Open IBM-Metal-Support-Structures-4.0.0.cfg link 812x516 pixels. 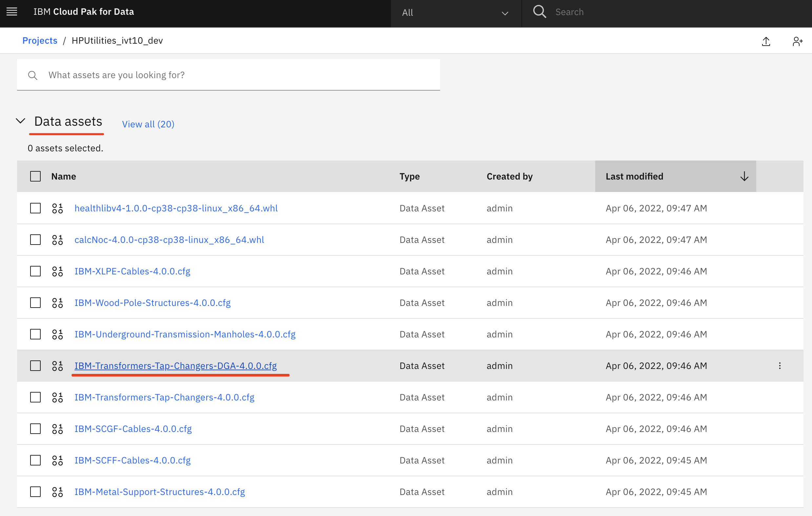(x=159, y=492)
